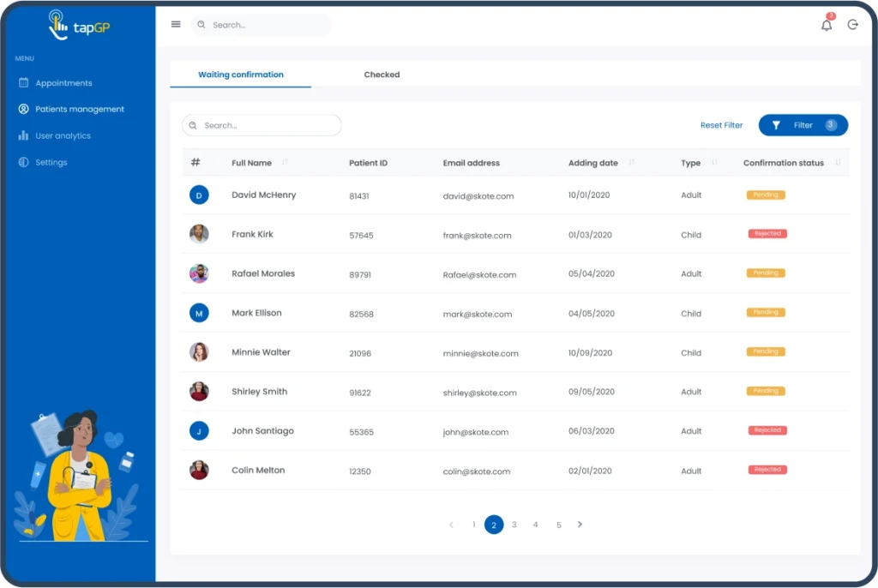Jump to page 5 in pagination
The image size is (878, 588).
(x=558, y=525)
